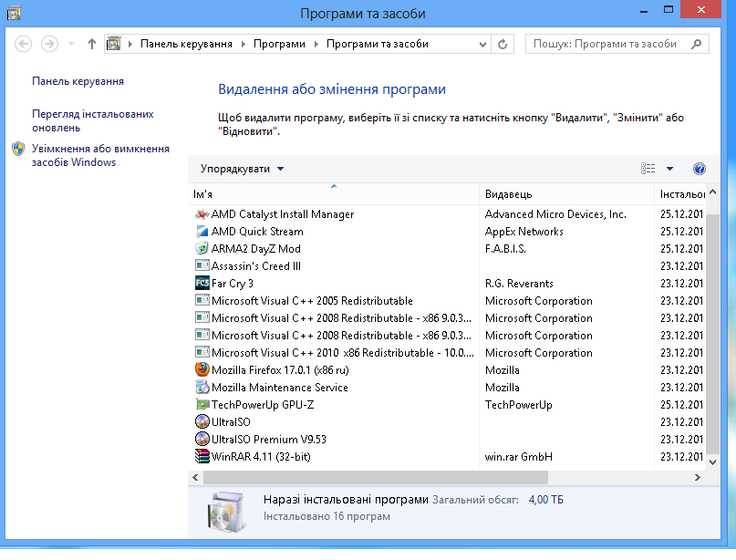Click the R.G. Reverants publisher cell
The height and width of the screenshot is (560, 736).
pyautogui.click(x=519, y=284)
